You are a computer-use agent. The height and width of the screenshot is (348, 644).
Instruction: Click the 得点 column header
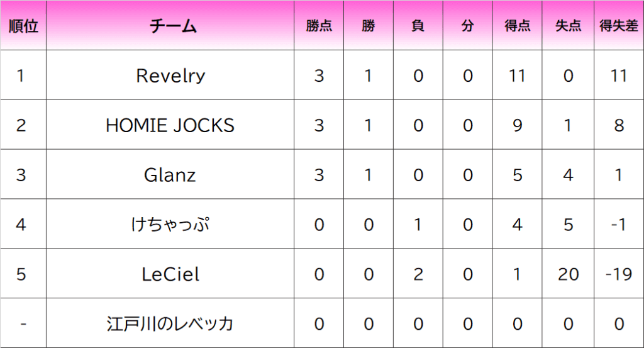517,25
